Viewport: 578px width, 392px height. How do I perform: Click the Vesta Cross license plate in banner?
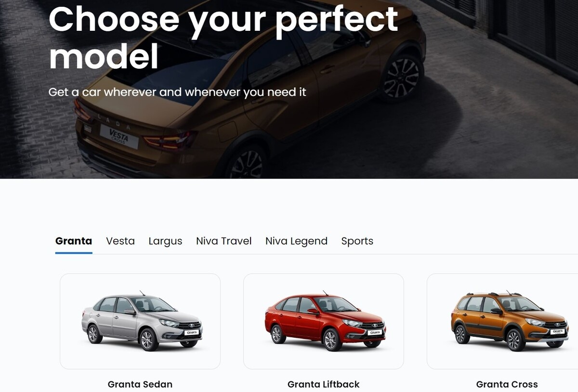click(119, 136)
